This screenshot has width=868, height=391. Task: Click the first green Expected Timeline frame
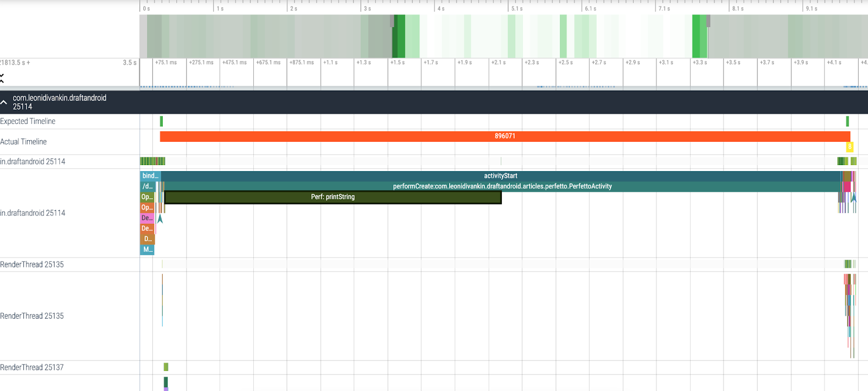(161, 122)
